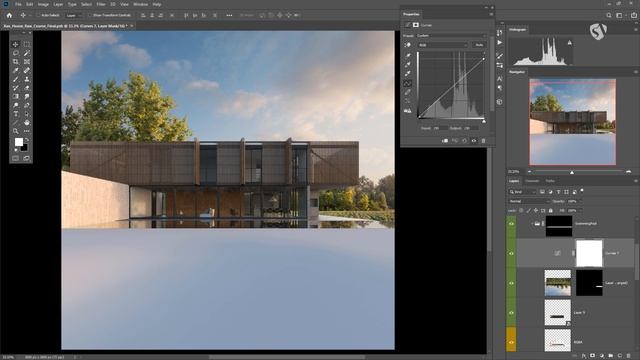Open the Normal blend mode dropdown

[x=529, y=201]
